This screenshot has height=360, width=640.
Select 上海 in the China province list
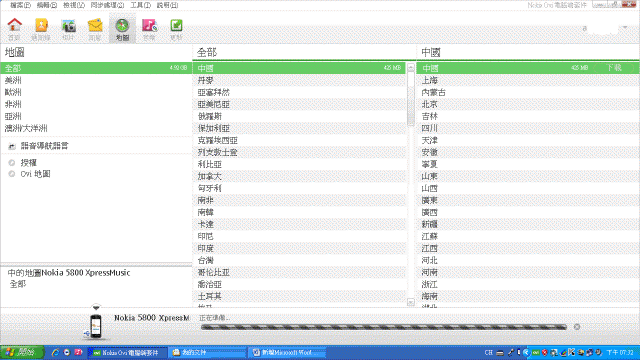click(x=528, y=80)
